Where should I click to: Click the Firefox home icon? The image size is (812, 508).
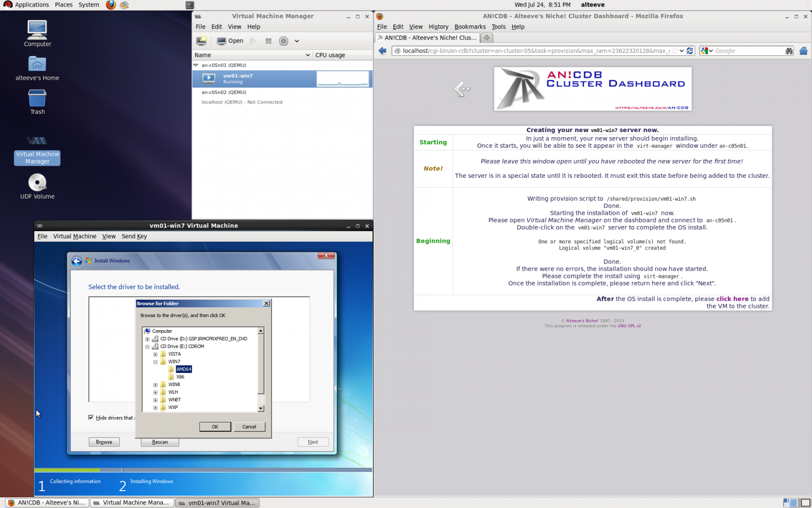(x=803, y=51)
